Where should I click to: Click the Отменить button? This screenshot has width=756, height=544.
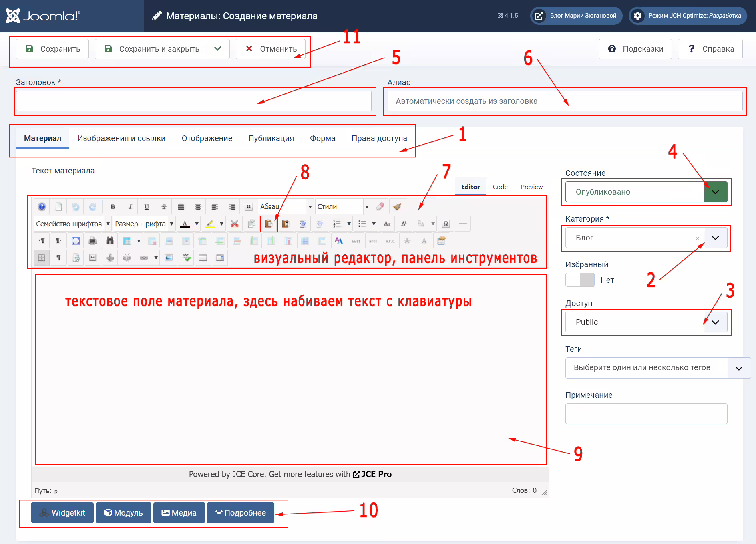(271, 49)
